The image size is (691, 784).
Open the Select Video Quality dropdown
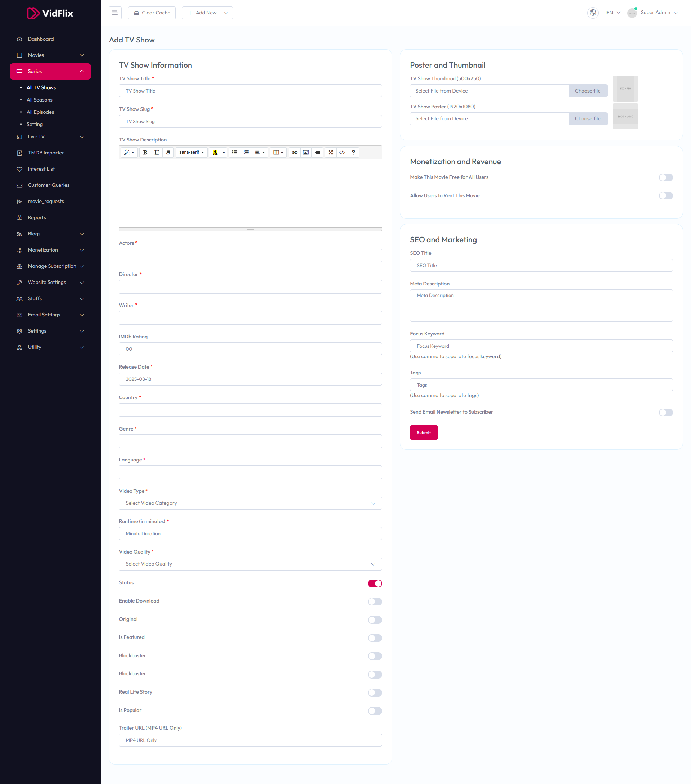click(250, 564)
